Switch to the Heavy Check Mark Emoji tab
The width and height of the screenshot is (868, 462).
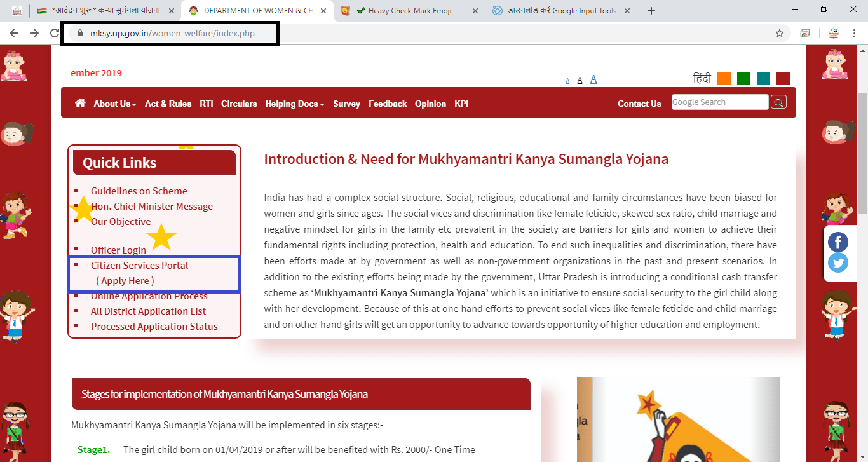(410, 11)
